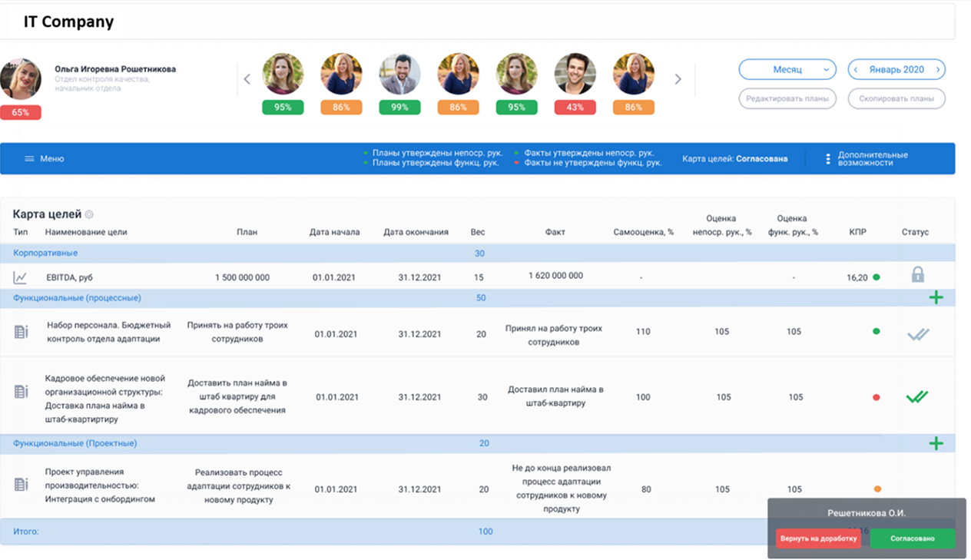Click fact text Доставил план найма в штаб-квартиру
Viewport: 971px width, 560px height.
(555, 396)
